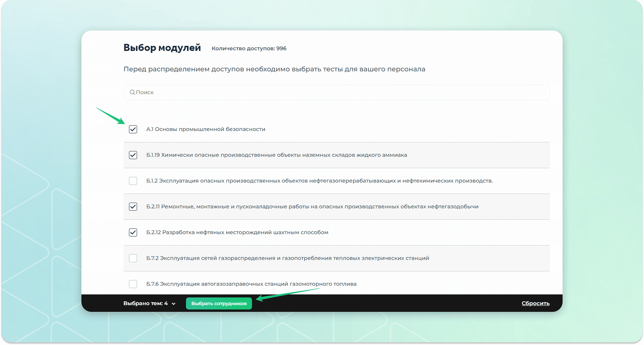The height and width of the screenshot is (345, 644).
Task: Enable the Б.1.2 module checkbox
Action: (133, 181)
